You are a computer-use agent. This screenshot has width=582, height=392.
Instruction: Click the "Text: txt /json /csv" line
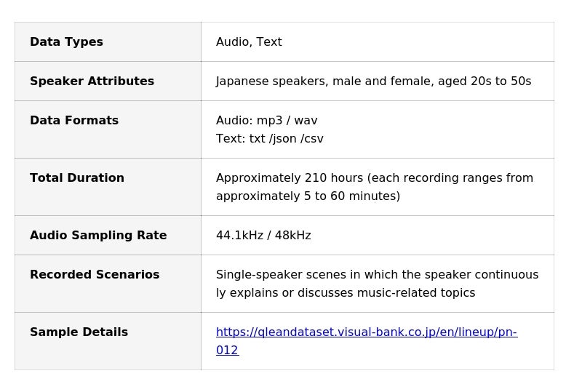pyautogui.click(x=269, y=139)
